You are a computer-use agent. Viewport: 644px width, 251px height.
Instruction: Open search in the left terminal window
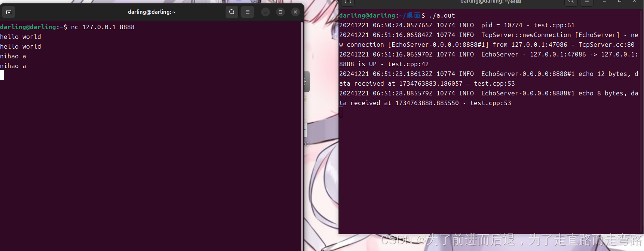tap(232, 12)
